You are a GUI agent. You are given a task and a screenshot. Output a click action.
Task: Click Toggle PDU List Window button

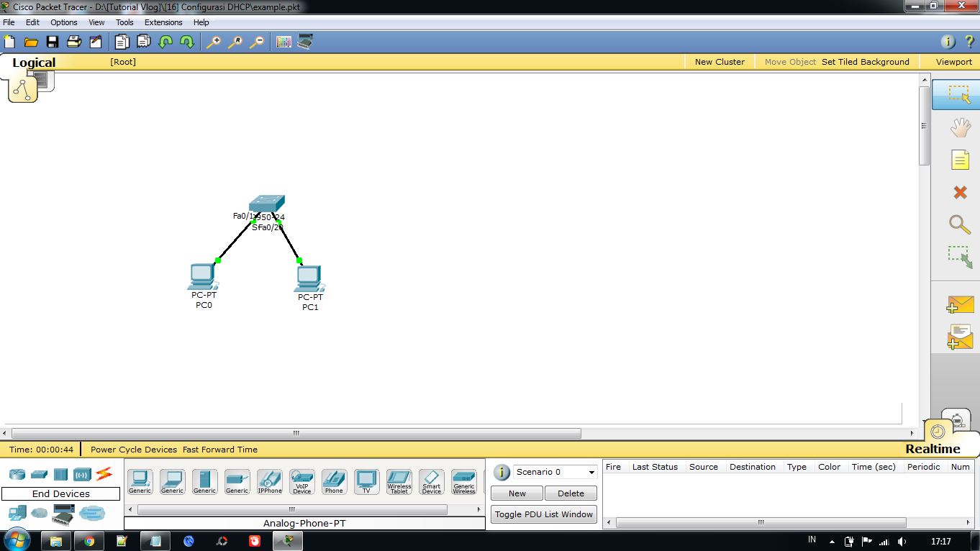pyautogui.click(x=544, y=514)
